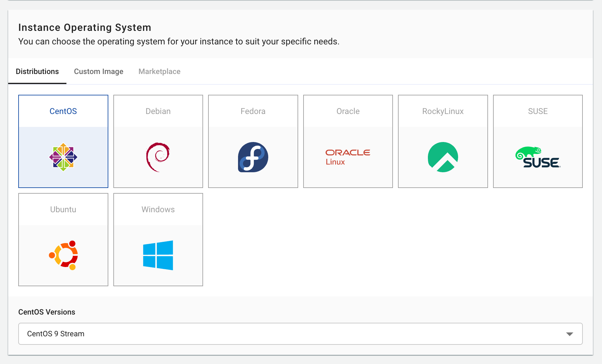Click the RockyLinux card label
Screen dimensions: 602x364
tap(443, 111)
